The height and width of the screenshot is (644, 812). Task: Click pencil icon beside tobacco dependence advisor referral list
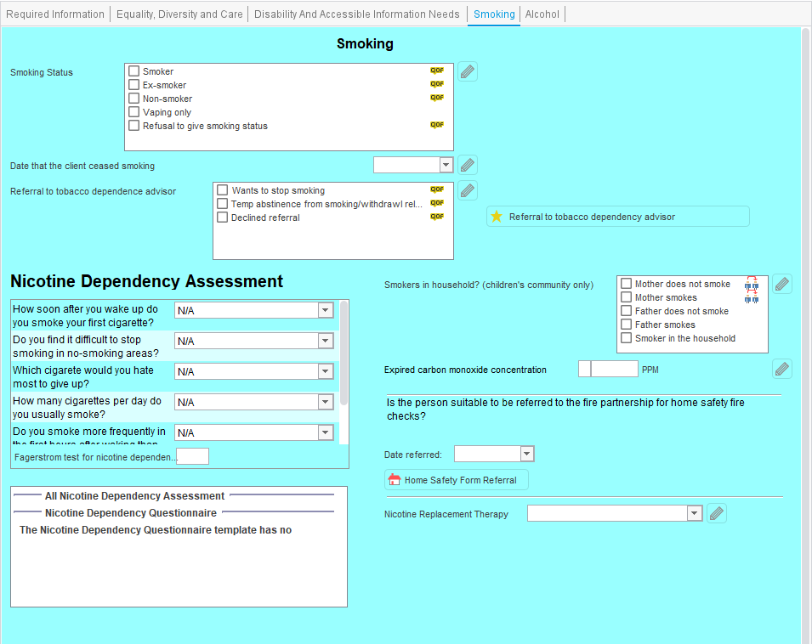467,190
